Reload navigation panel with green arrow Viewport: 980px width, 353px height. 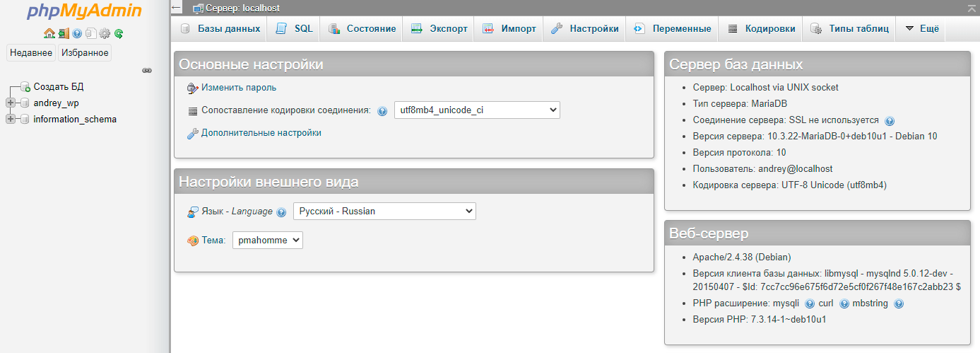(x=119, y=33)
